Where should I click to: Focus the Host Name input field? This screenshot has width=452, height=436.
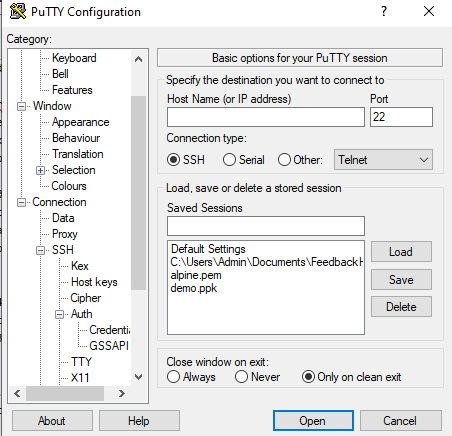[266, 117]
